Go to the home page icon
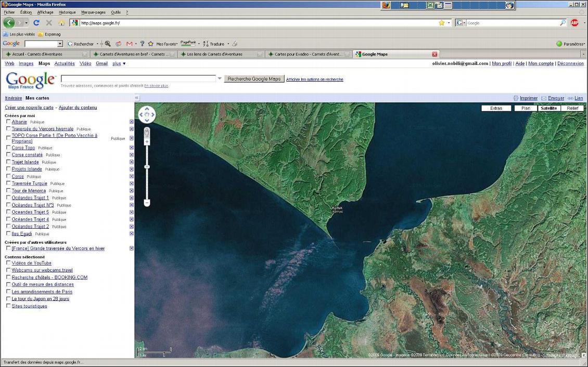 click(x=61, y=23)
